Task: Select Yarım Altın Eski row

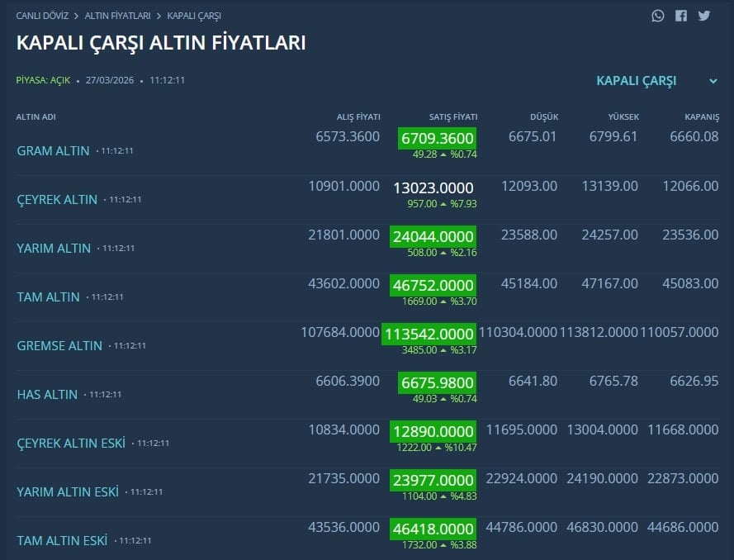Action: click(x=68, y=492)
